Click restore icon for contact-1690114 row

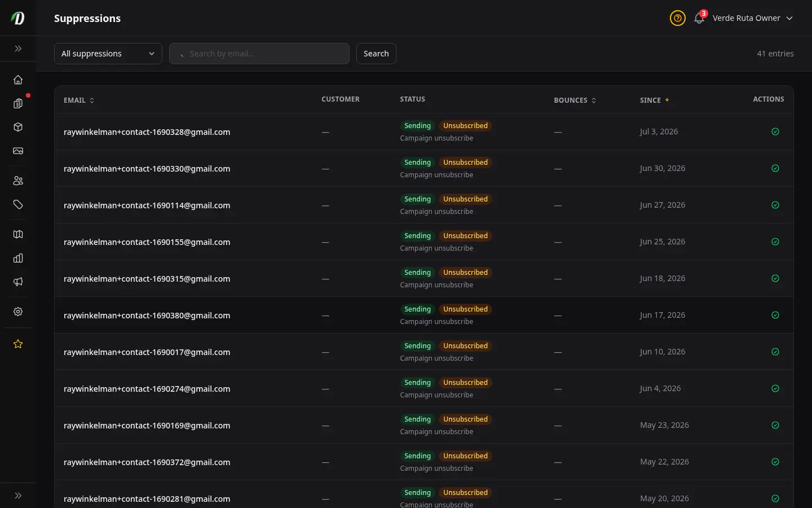[x=775, y=205]
